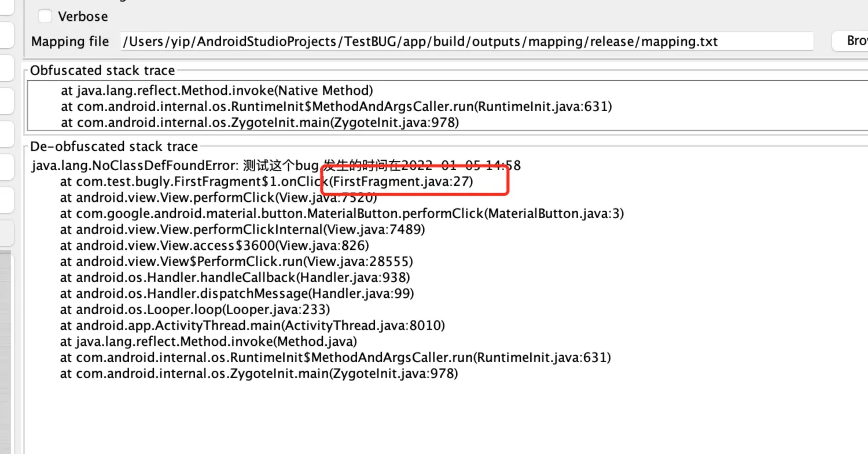The height and width of the screenshot is (454, 868).
Task: Select View.access$3600(View.java:826) line
Action: (214, 245)
